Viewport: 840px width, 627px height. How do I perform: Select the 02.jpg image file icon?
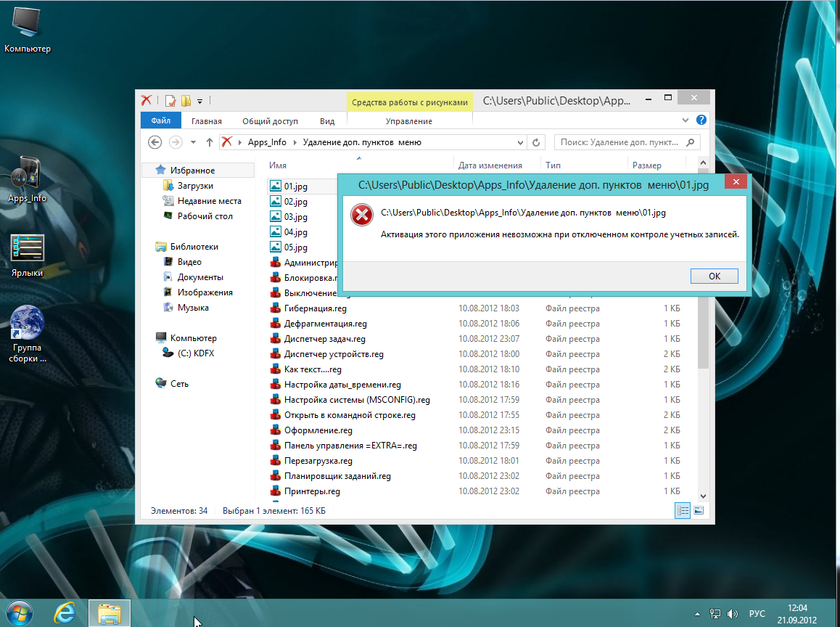[276, 201]
